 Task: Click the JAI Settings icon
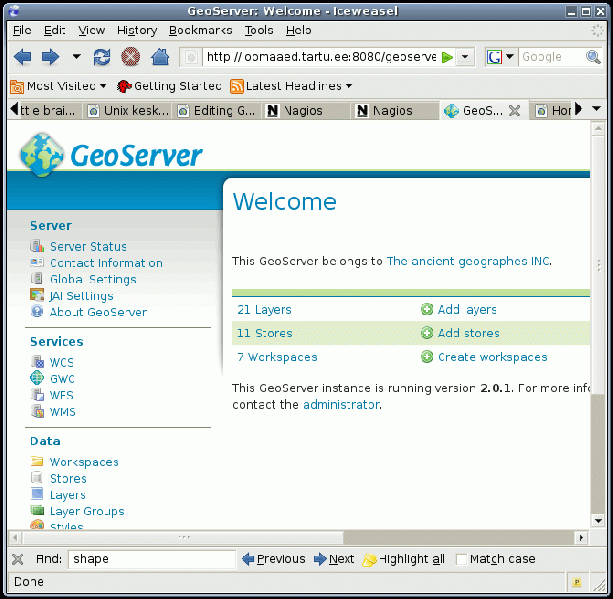37,295
